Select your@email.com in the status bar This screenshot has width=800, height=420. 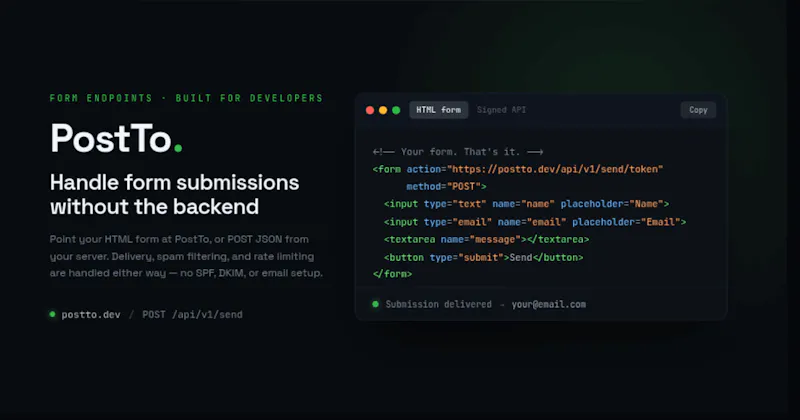point(548,304)
